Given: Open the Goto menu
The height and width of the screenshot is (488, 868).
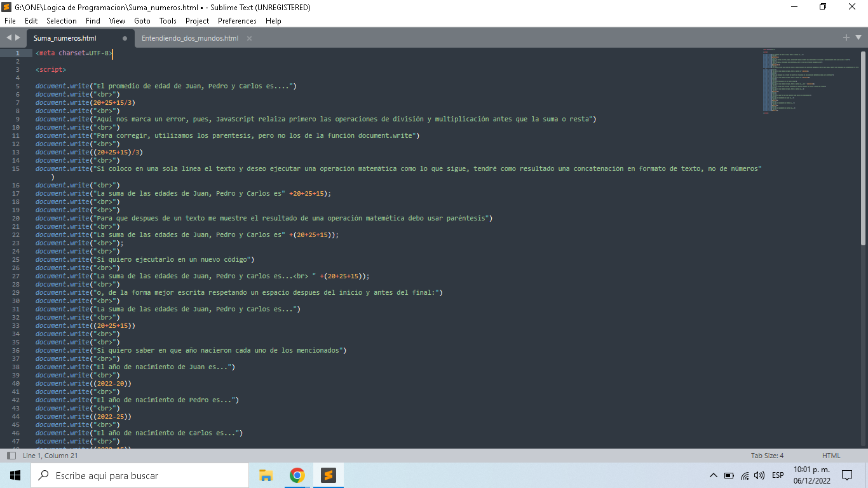Looking at the screenshot, I should click(142, 21).
